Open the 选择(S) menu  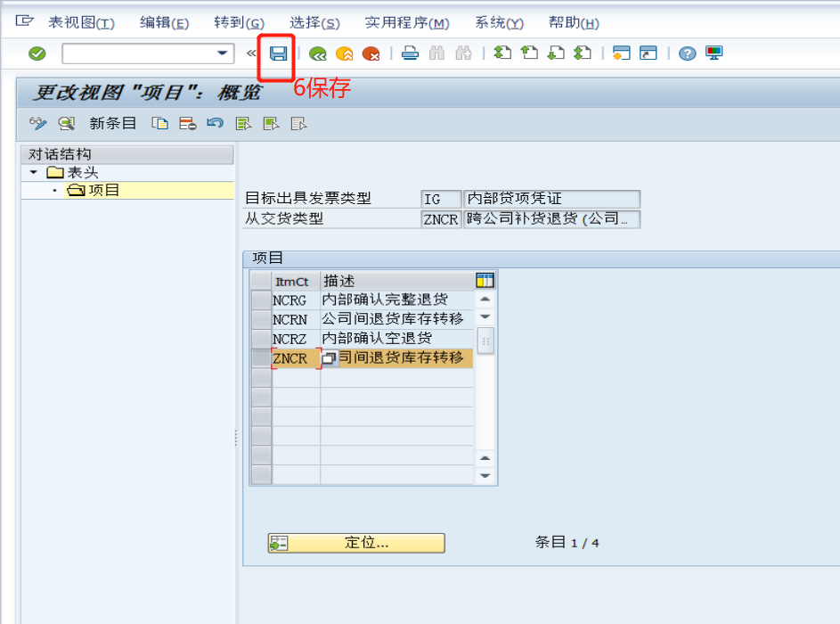point(315,22)
